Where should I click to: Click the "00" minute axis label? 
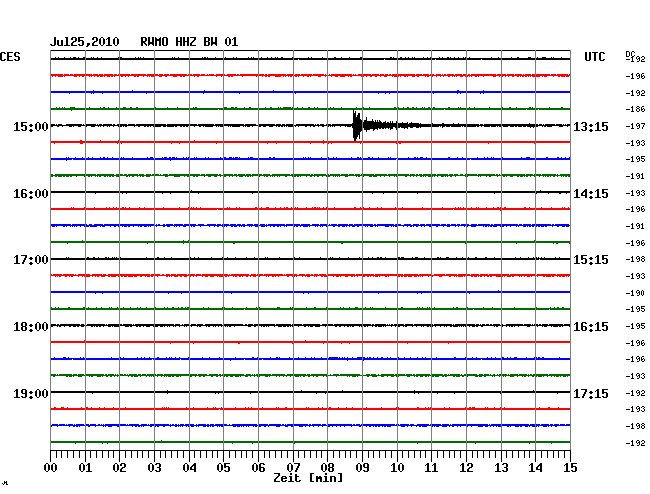tap(51, 468)
